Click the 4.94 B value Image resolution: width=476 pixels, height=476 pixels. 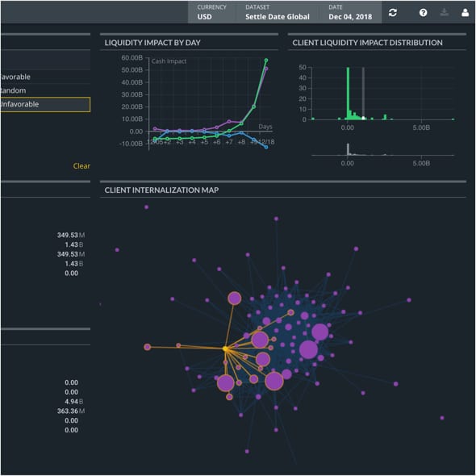pos(73,401)
